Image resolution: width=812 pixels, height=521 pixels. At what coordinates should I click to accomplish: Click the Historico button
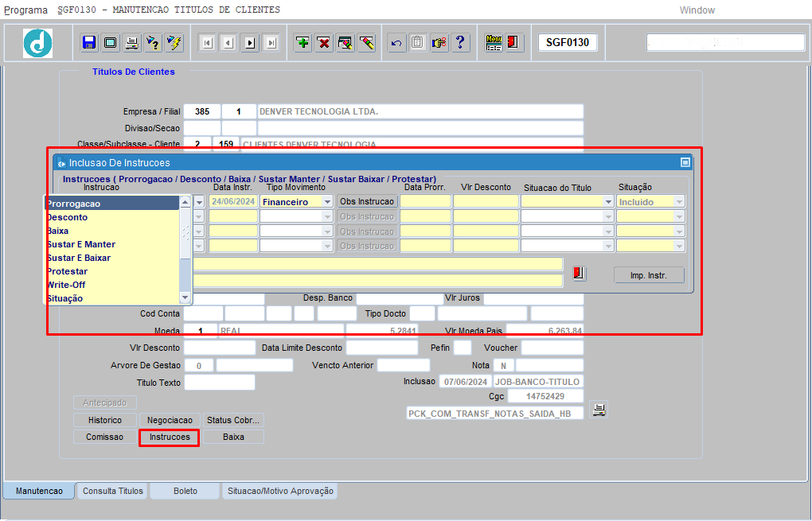click(x=104, y=419)
